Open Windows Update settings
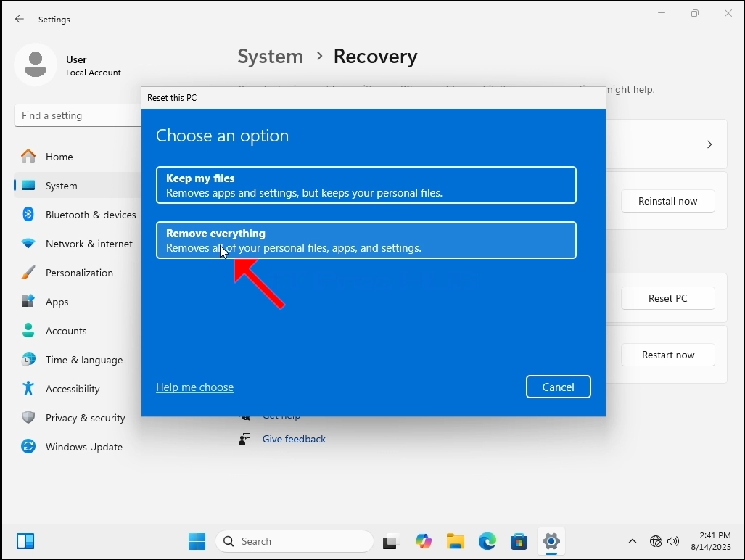Screen dimensions: 745x560 tap(78, 447)
